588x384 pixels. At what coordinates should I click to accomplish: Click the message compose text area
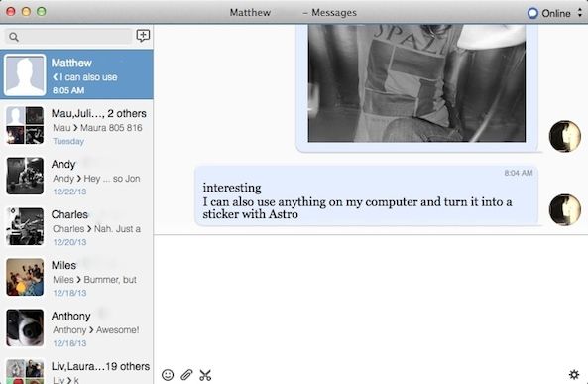point(371,301)
